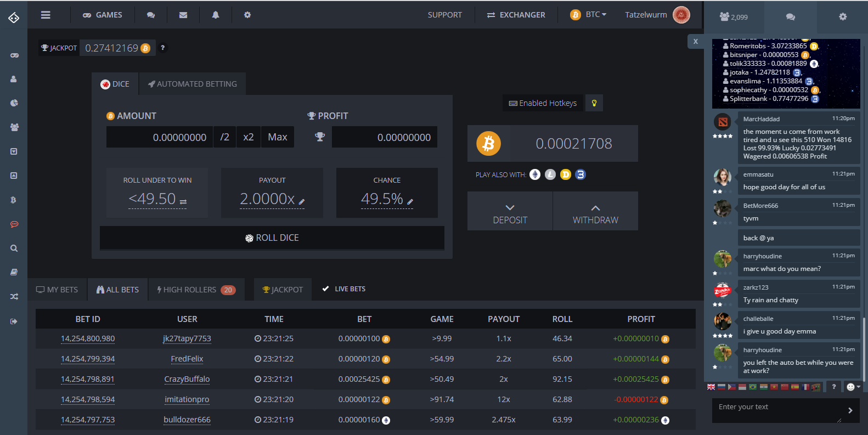Click the envelope messages icon
This screenshot has height=435, width=868.
183,15
